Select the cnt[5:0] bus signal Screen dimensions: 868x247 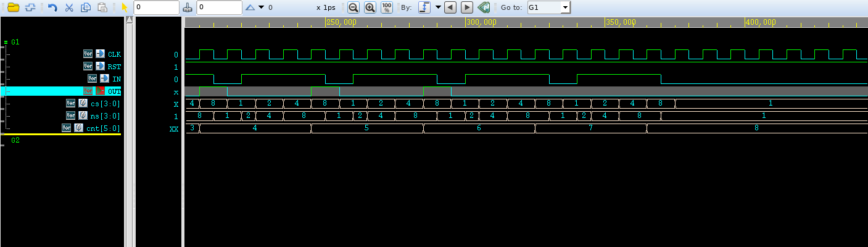[103, 128]
